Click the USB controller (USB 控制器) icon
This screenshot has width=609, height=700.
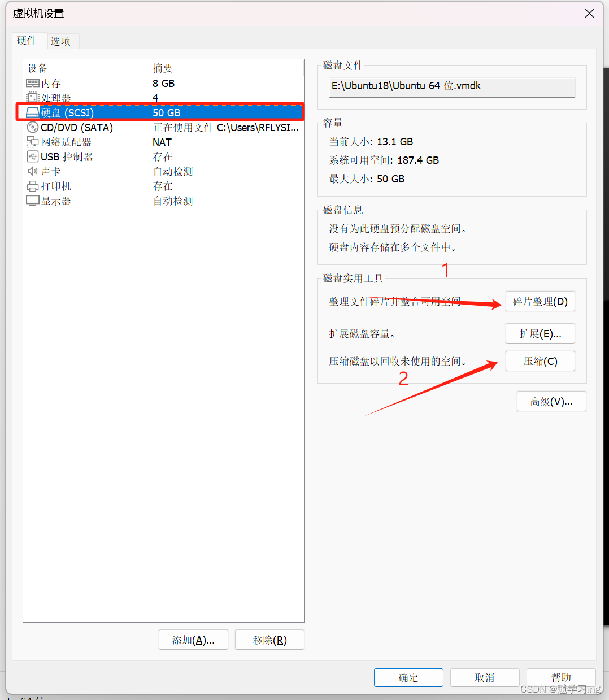[33, 156]
